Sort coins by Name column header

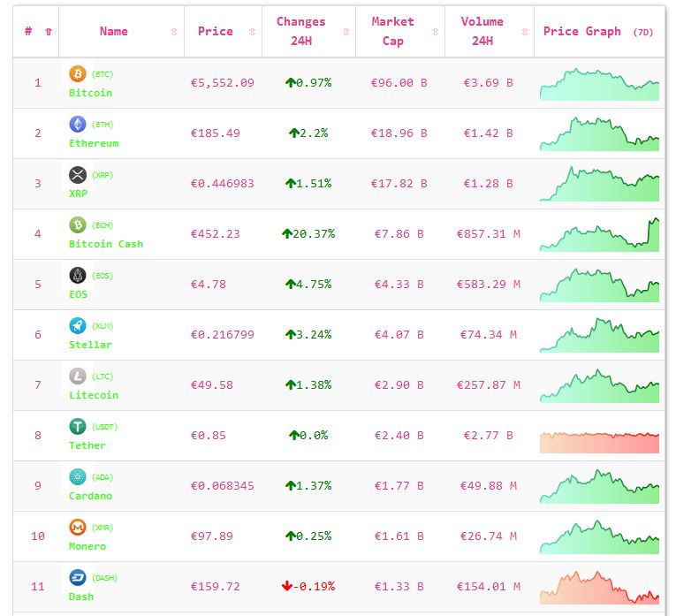pos(113,31)
